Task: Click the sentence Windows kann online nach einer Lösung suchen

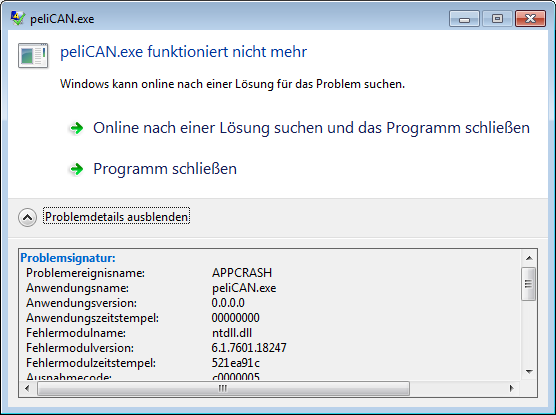Action: (232, 84)
